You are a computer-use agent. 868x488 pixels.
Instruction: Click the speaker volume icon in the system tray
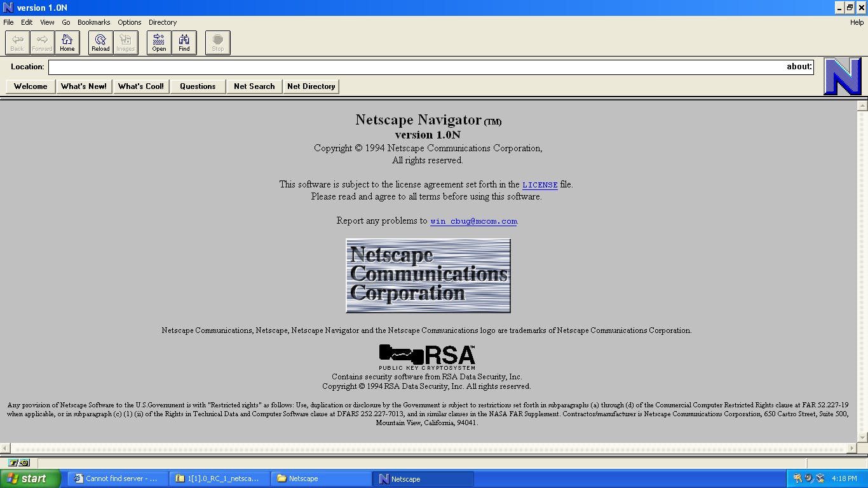pos(809,478)
